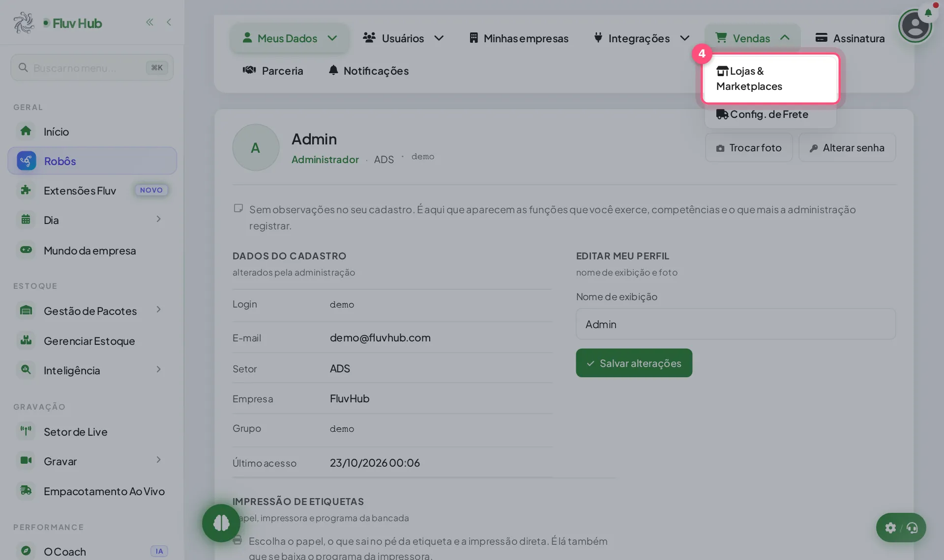Expand the Gravar submenu chevron
944x560 pixels.
click(158, 460)
